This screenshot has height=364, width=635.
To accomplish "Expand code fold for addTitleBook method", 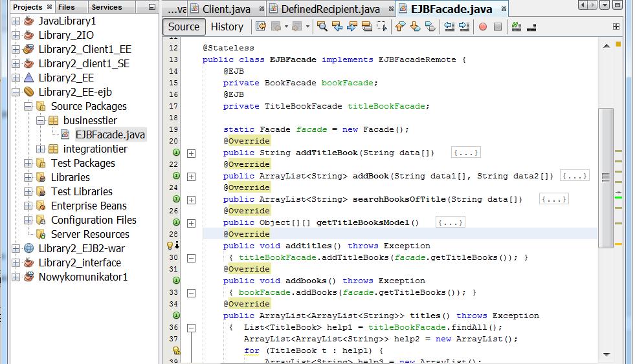I will coord(191,153).
